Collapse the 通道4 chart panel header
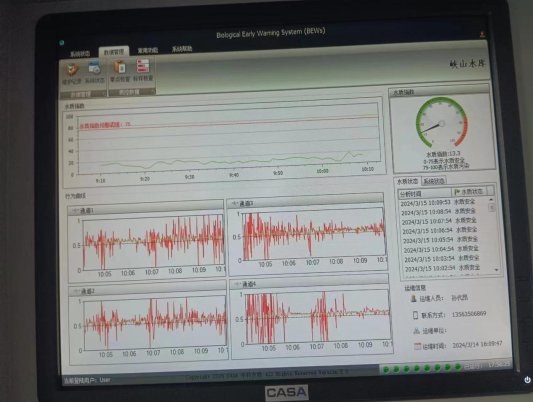Viewport: 533px width, 402px height. [x=309, y=282]
